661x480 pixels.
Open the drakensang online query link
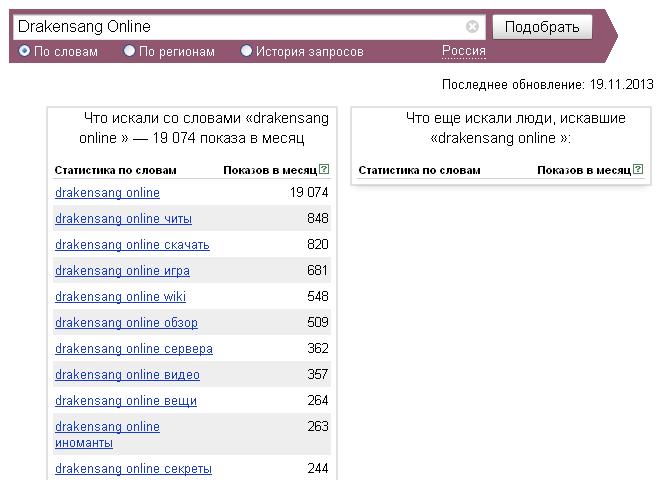(107, 193)
